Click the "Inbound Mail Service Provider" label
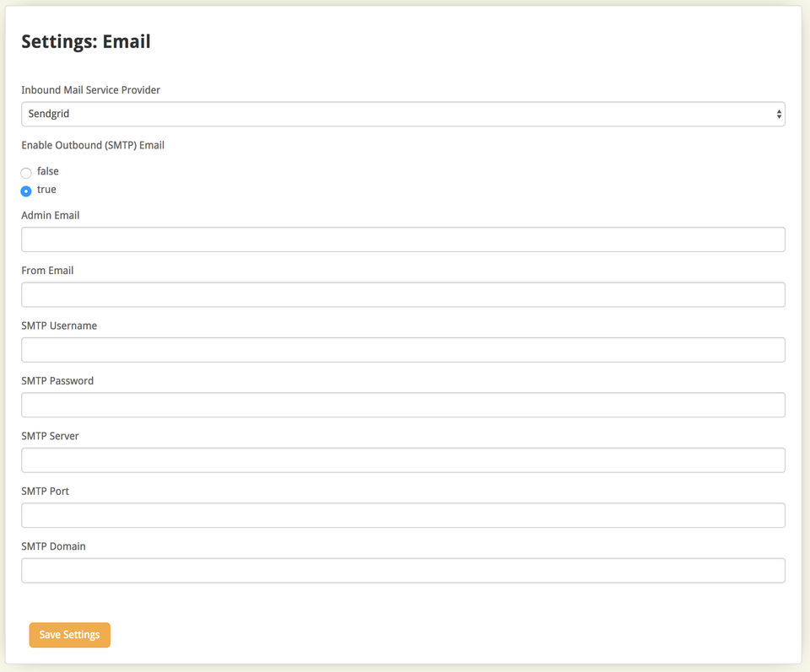810x672 pixels. 90,90
